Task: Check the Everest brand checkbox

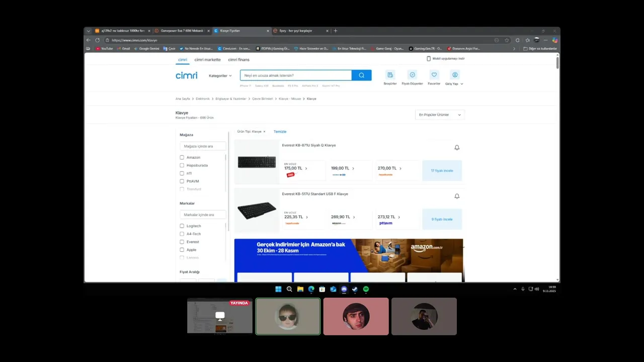Action: pyautogui.click(x=182, y=242)
